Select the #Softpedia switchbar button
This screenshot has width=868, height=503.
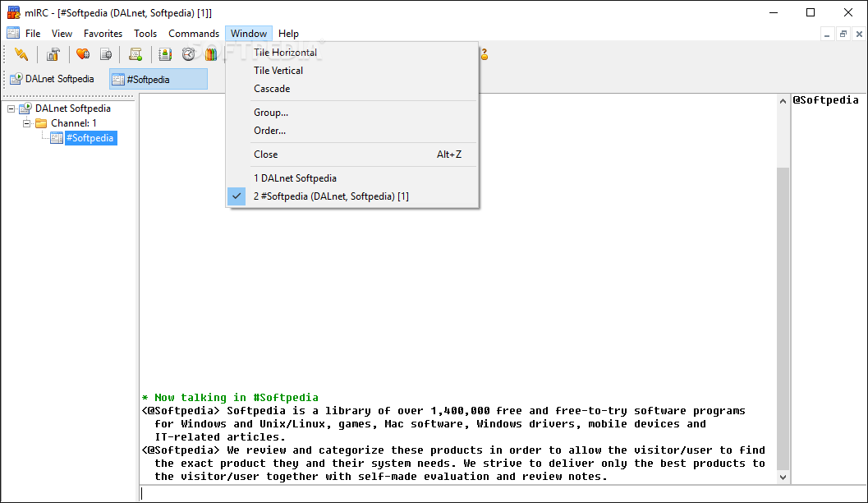[x=158, y=79]
